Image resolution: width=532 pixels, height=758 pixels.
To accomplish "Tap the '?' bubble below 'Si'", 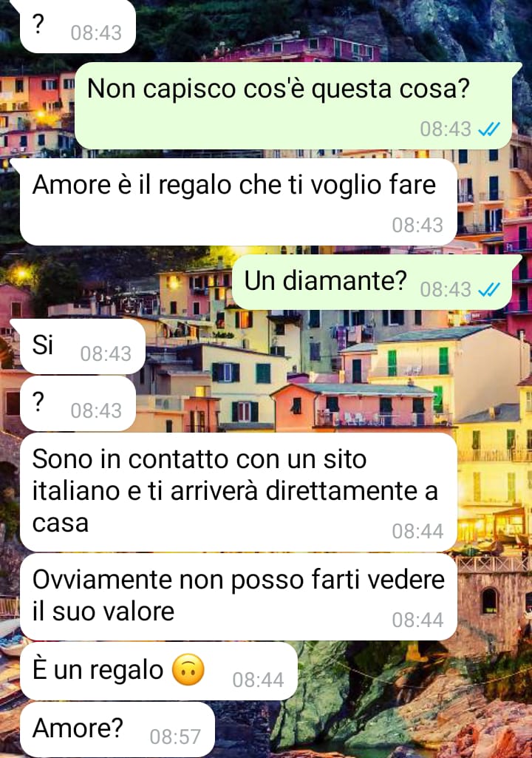I will [78, 404].
